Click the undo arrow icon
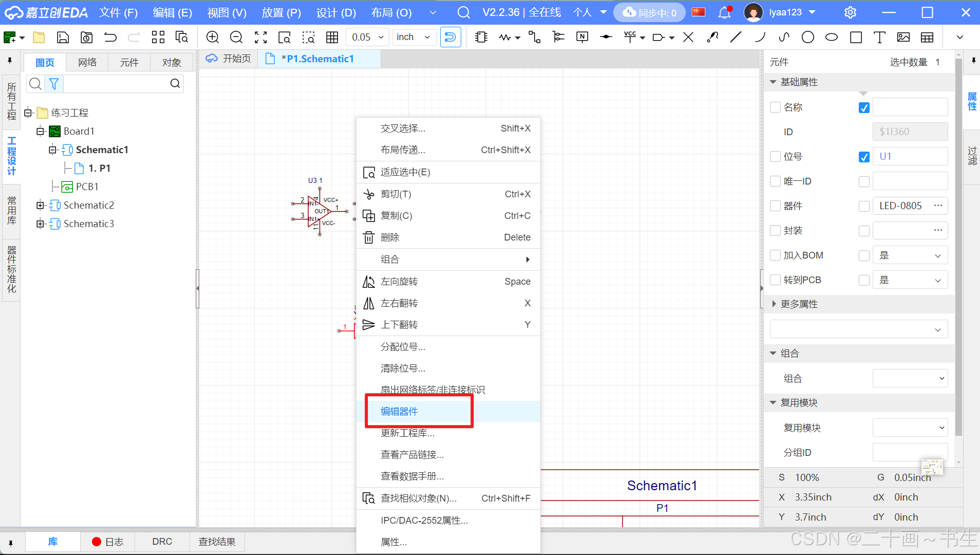The image size is (980, 555). point(110,37)
